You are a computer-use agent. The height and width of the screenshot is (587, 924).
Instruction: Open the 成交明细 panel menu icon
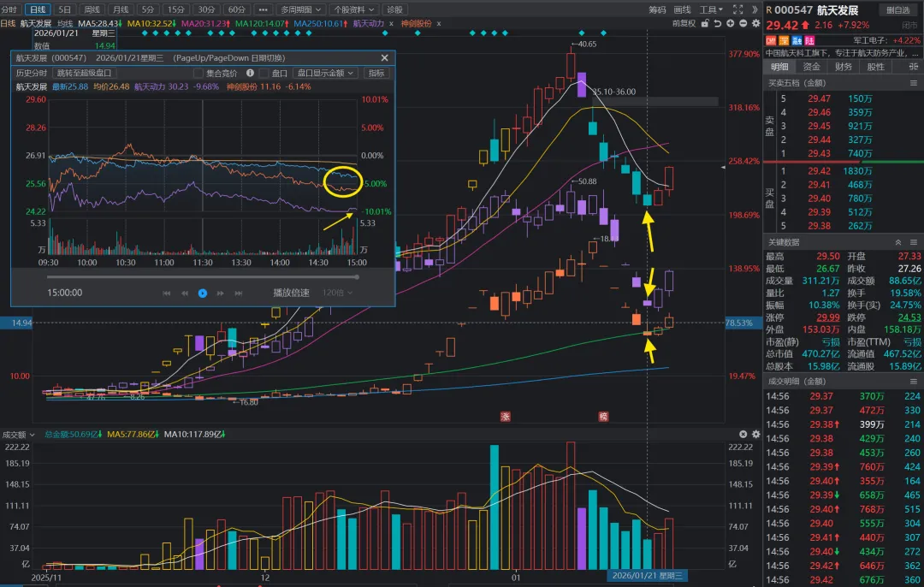pyautogui.click(x=914, y=382)
